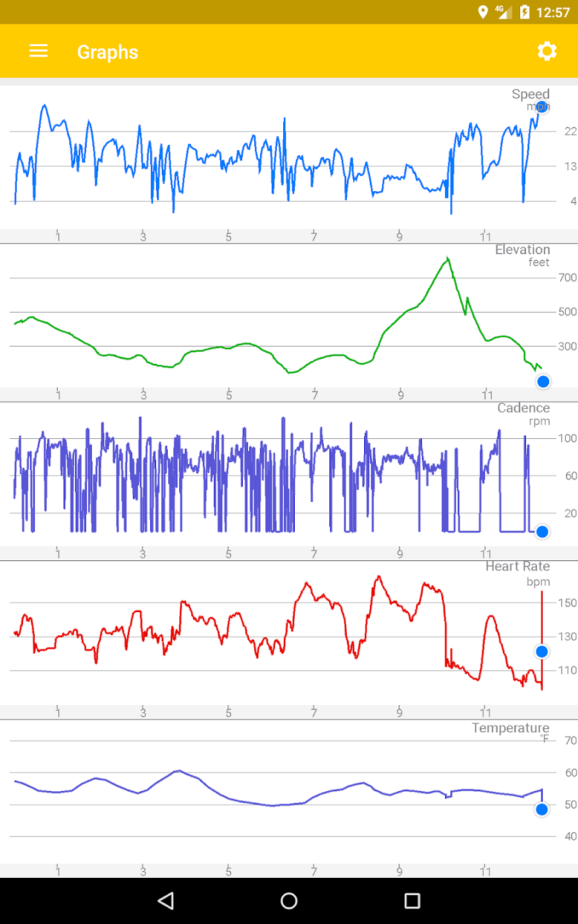Select the blue marker on Cadence graph
The width and height of the screenshot is (578, 924).
(x=542, y=531)
